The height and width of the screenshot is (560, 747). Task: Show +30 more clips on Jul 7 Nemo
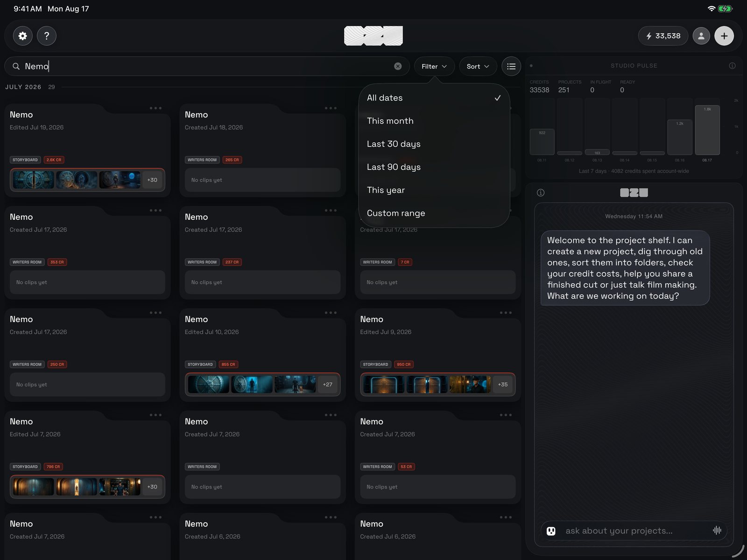152,487
